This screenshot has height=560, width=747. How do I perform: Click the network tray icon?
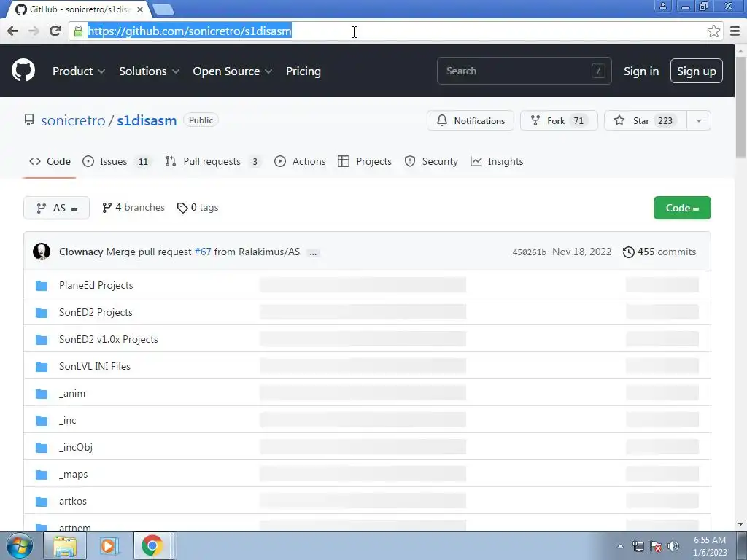(638, 546)
